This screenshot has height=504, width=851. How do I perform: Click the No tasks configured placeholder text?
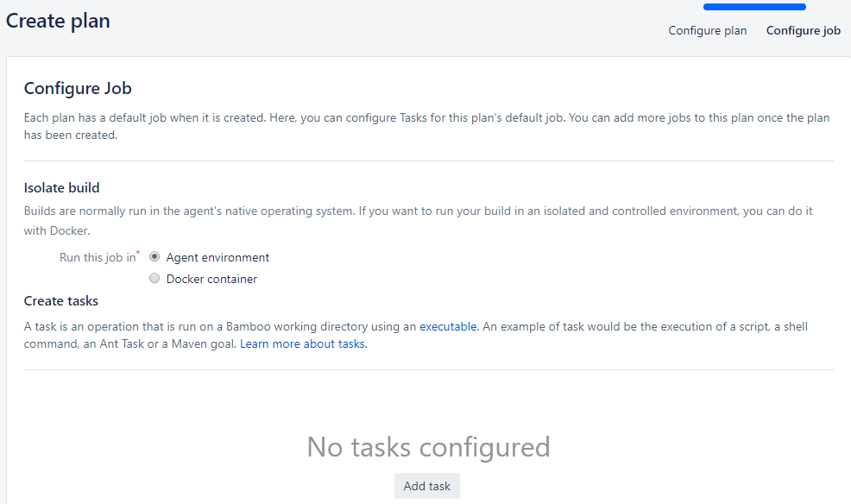click(x=428, y=447)
